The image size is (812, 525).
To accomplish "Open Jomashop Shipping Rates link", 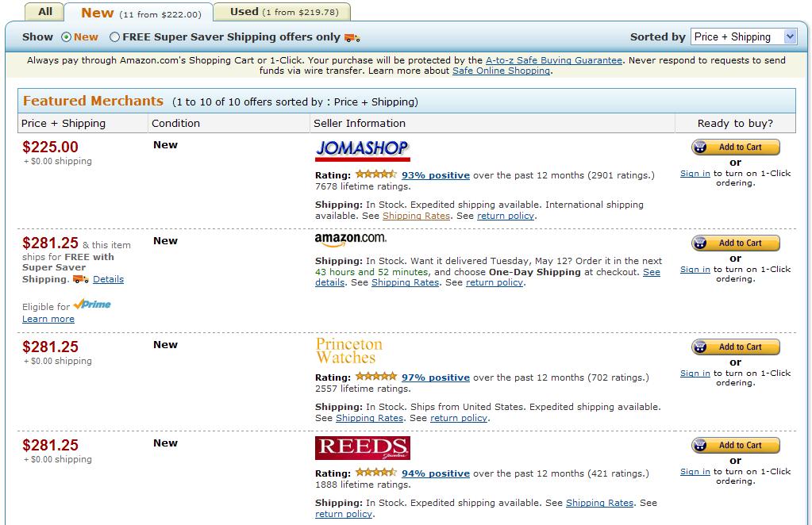I will [x=416, y=216].
